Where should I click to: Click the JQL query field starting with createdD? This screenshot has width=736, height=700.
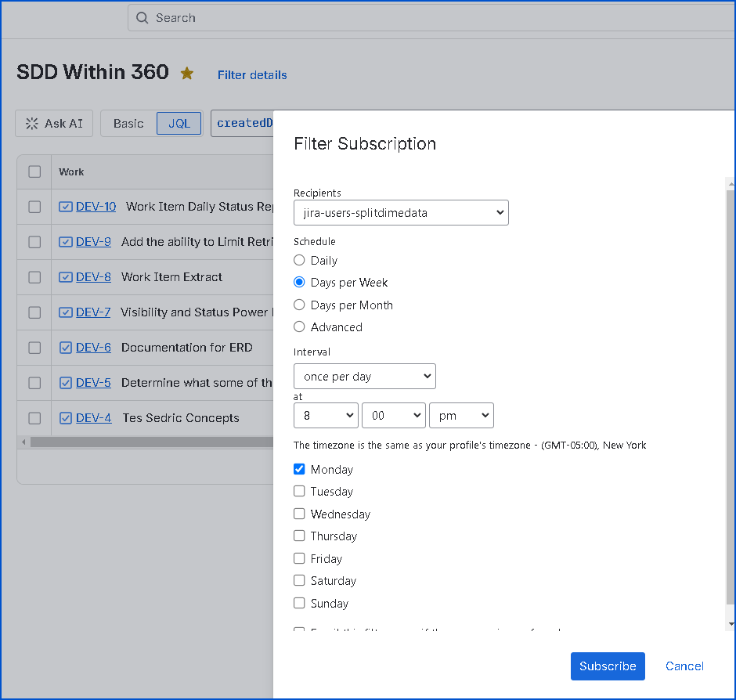(x=242, y=124)
